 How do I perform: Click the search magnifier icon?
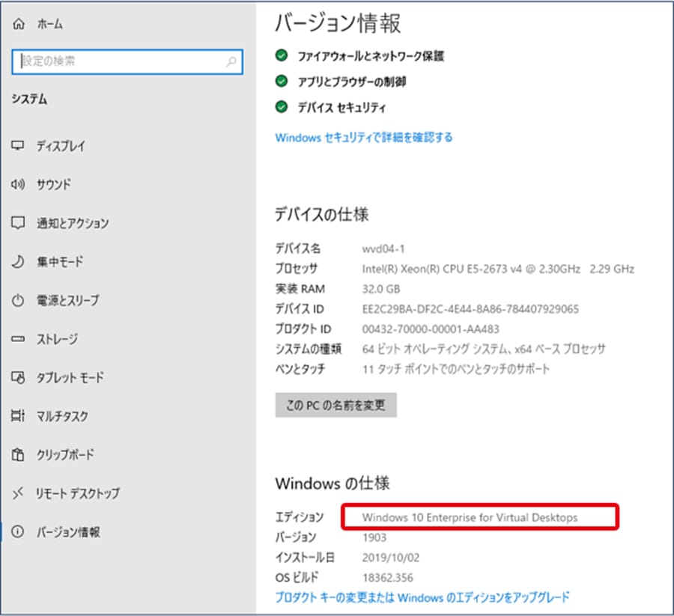231,61
